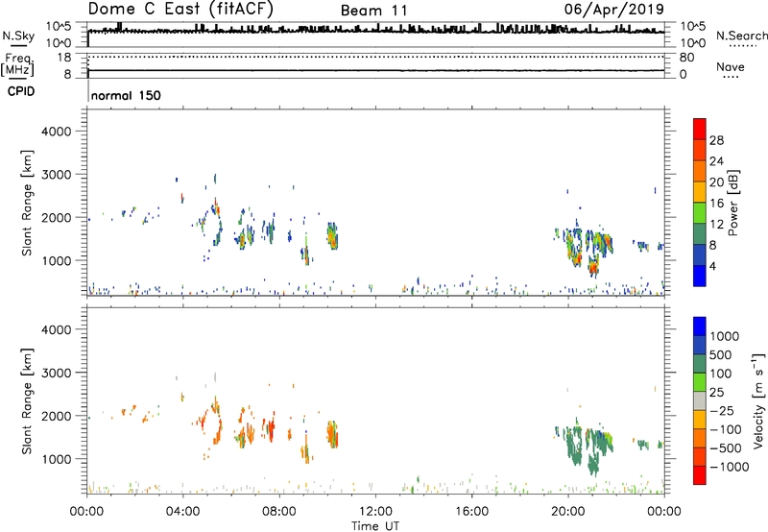
Task: Click the dotted Nave line in the frequency panel
Action: coord(375,57)
